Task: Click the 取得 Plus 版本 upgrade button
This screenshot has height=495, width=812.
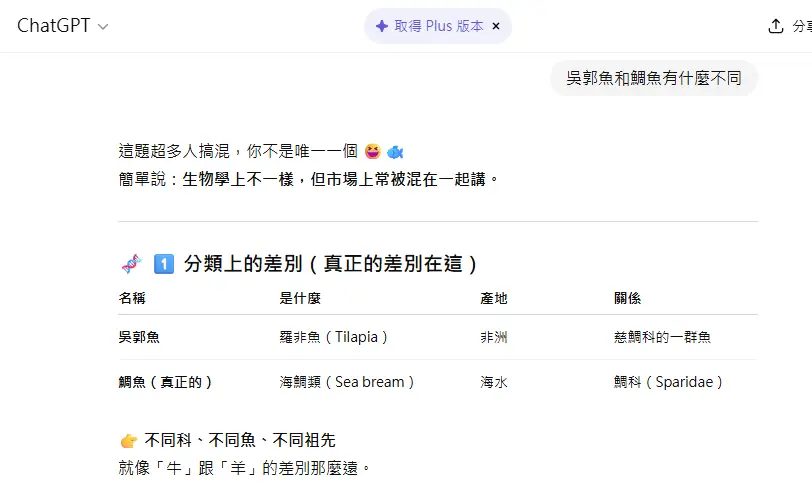Action: (x=438, y=26)
